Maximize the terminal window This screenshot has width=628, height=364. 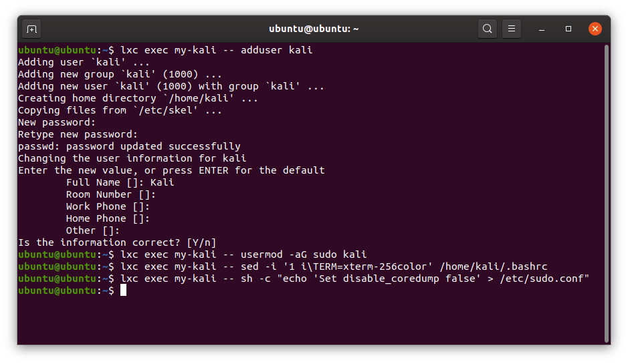pyautogui.click(x=568, y=29)
